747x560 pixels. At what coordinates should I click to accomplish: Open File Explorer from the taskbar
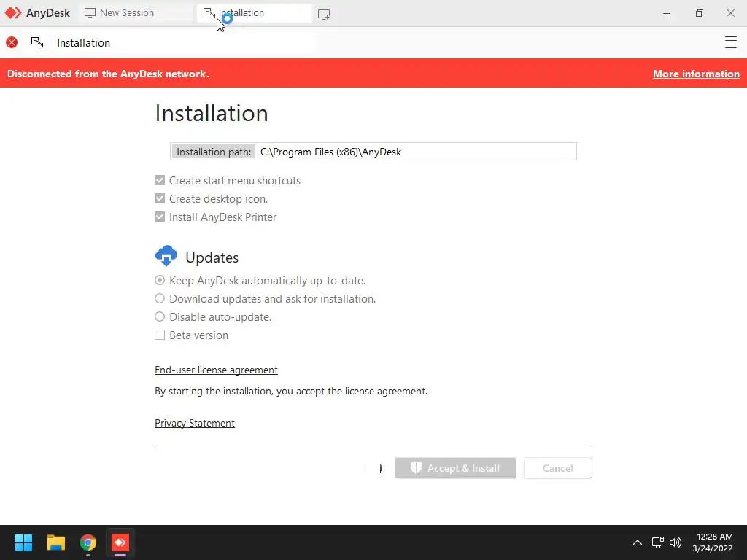point(55,542)
